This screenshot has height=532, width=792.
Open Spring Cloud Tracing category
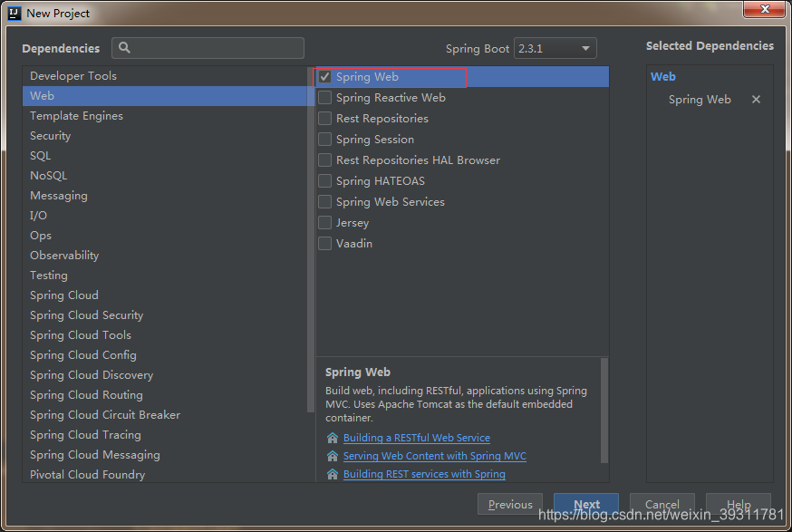point(165,435)
